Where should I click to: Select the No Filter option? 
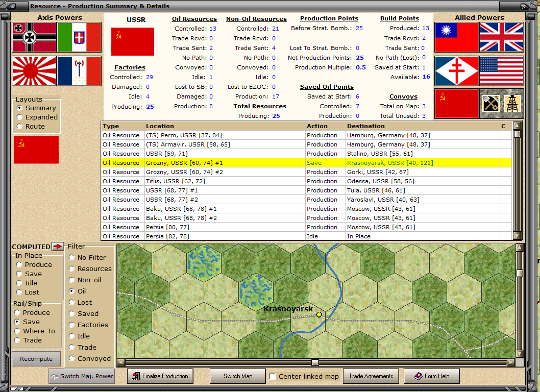click(x=87, y=257)
